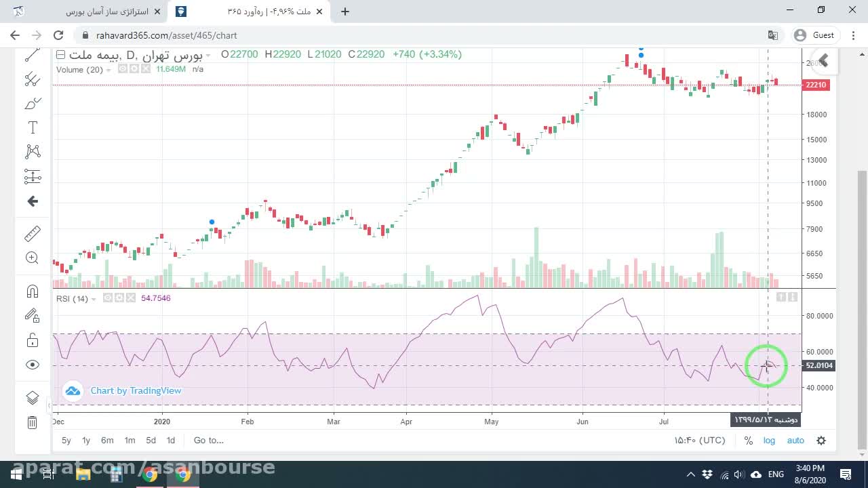Select the patterns drawing tool
This screenshot has width=868, height=488.
tap(32, 151)
